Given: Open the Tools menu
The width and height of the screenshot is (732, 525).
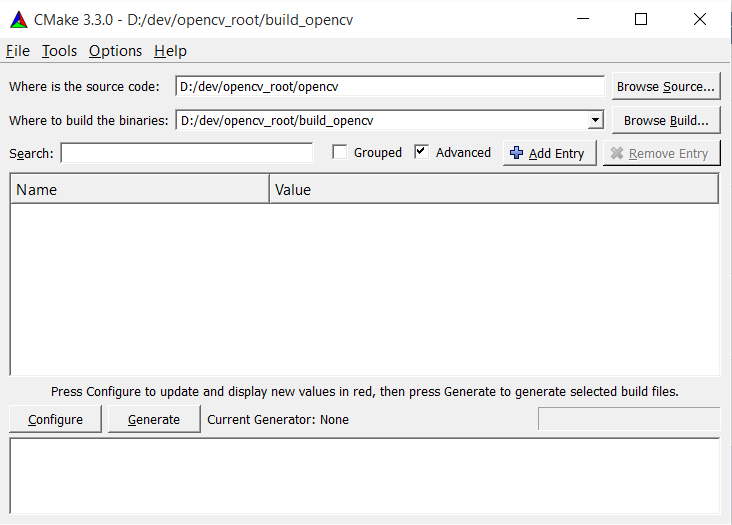Looking at the screenshot, I should 59,50.
